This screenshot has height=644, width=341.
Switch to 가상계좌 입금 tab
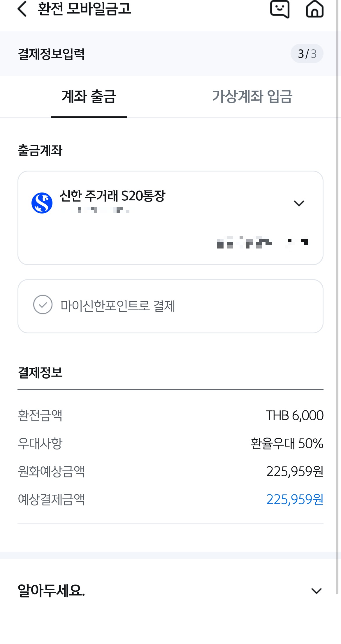tap(252, 97)
